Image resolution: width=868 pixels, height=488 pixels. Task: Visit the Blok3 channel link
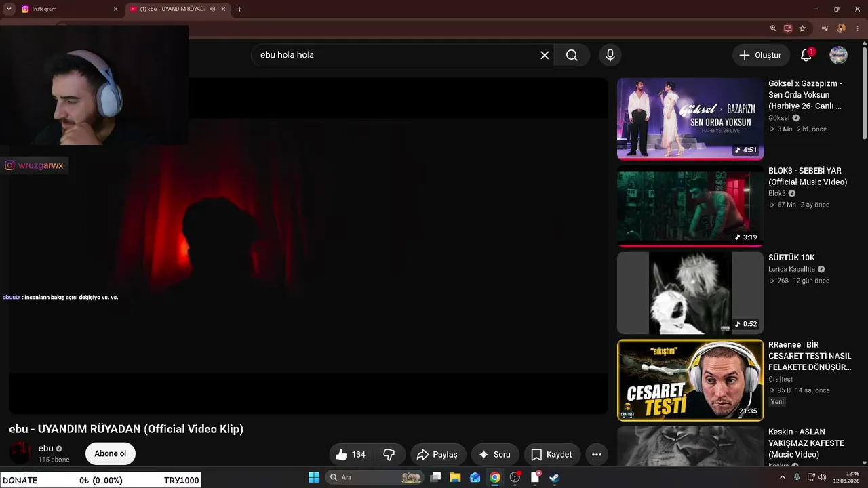(x=777, y=193)
